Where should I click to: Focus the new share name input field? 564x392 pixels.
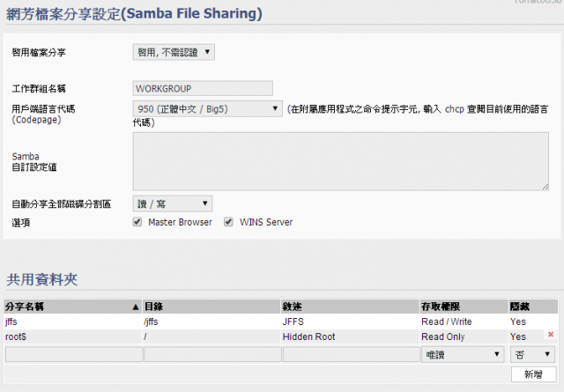74,355
